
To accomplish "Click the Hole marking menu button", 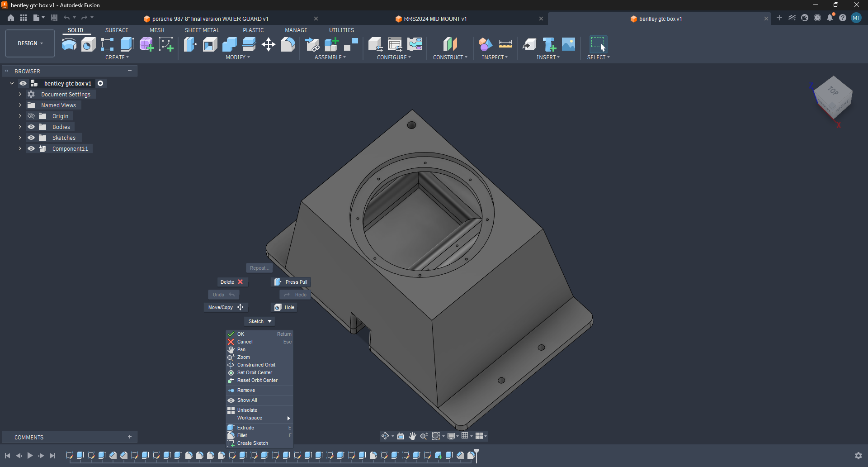I will click(284, 307).
